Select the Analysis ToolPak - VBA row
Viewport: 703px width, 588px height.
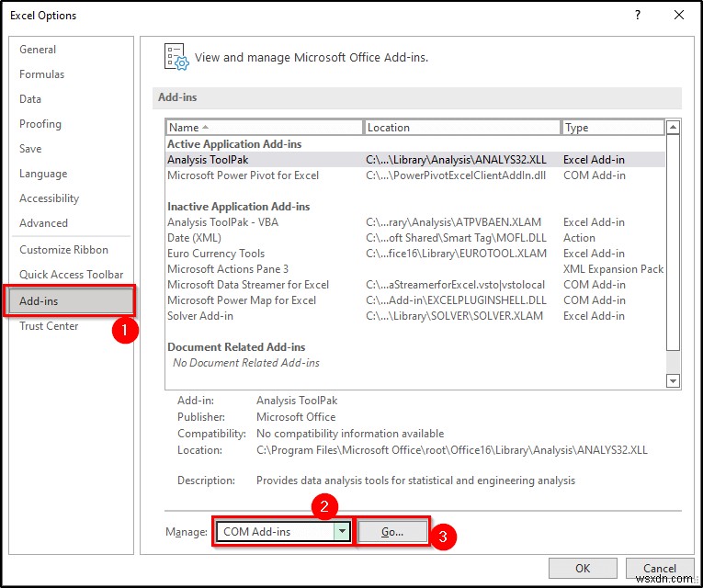coord(415,222)
